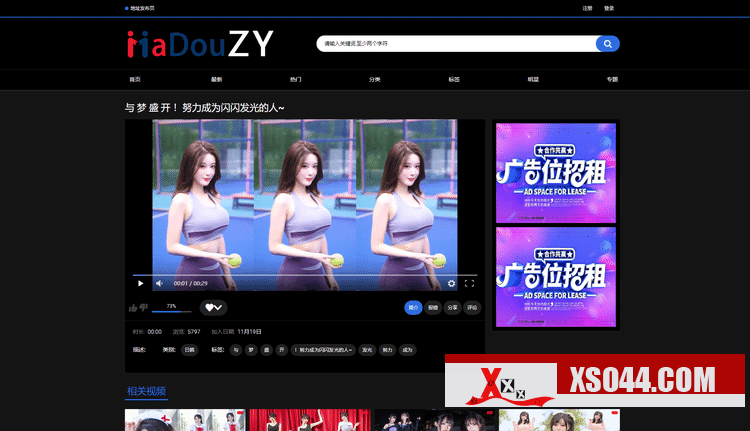Open the 明星 stars menu item

[x=533, y=79]
